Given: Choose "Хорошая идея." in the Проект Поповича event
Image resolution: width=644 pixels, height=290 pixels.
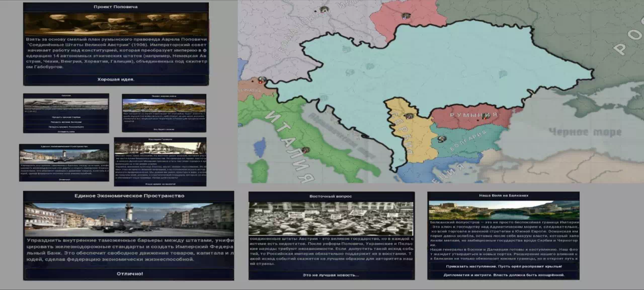Looking at the screenshot, I should pyautogui.click(x=116, y=80).
